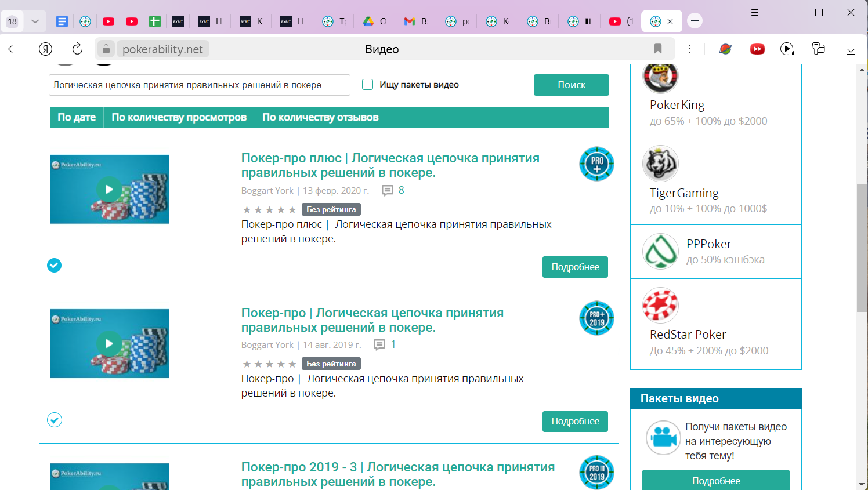The height and width of the screenshot is (490, 868).
Task: Toggle the outlined watched checkmark on the second video
Action: tap(54, 420)
